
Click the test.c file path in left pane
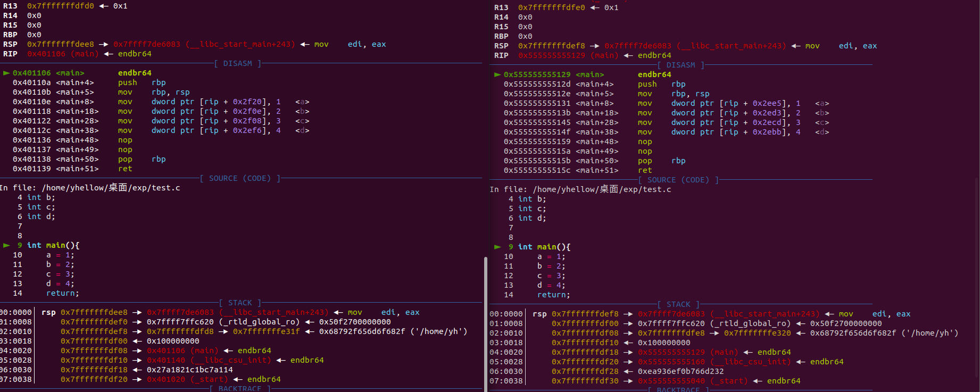(x=111, y=188)
